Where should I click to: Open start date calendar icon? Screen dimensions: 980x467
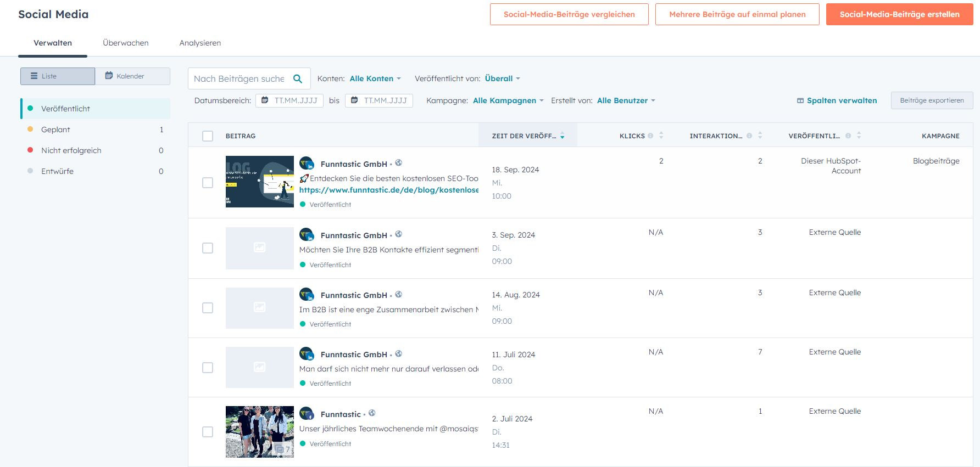(x=265, y=100)
